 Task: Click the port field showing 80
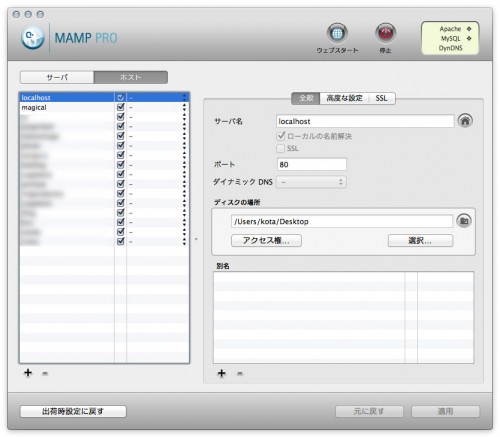[312, 164]
